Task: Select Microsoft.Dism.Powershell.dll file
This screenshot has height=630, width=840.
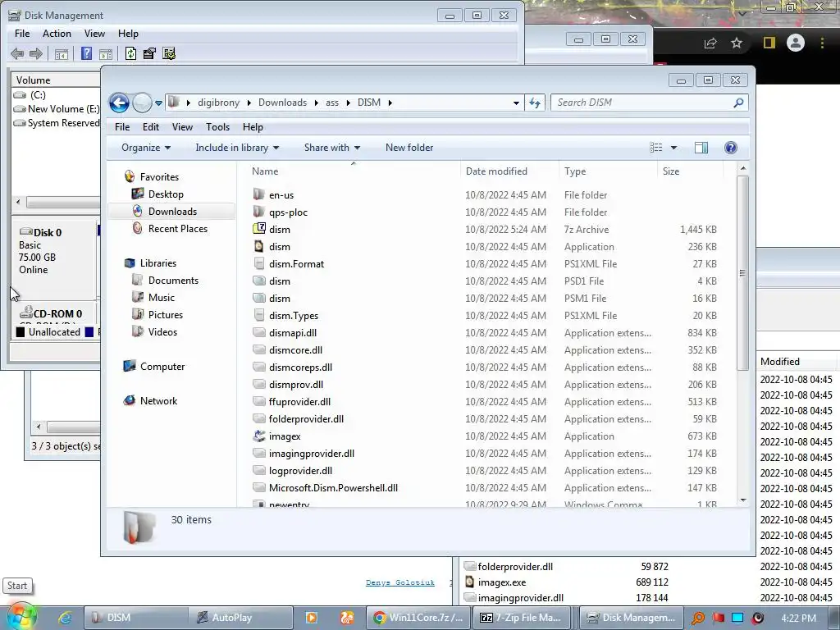Action: 333,487
